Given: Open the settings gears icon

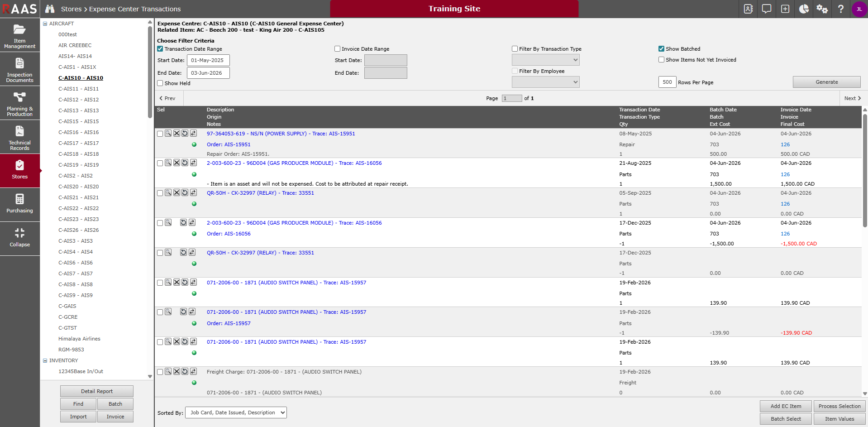Looking at the screenshot, I should pyautogui.click(x=822, y=9).
